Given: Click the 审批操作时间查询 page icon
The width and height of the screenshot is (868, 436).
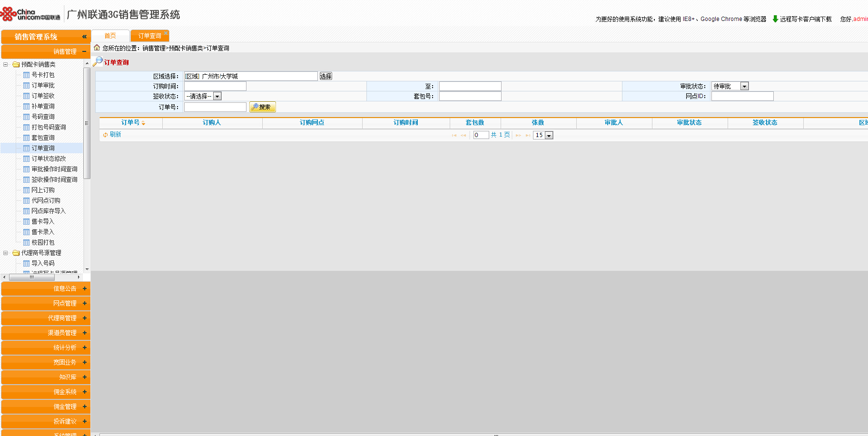Looking at the screenshot, I should 27,169.
